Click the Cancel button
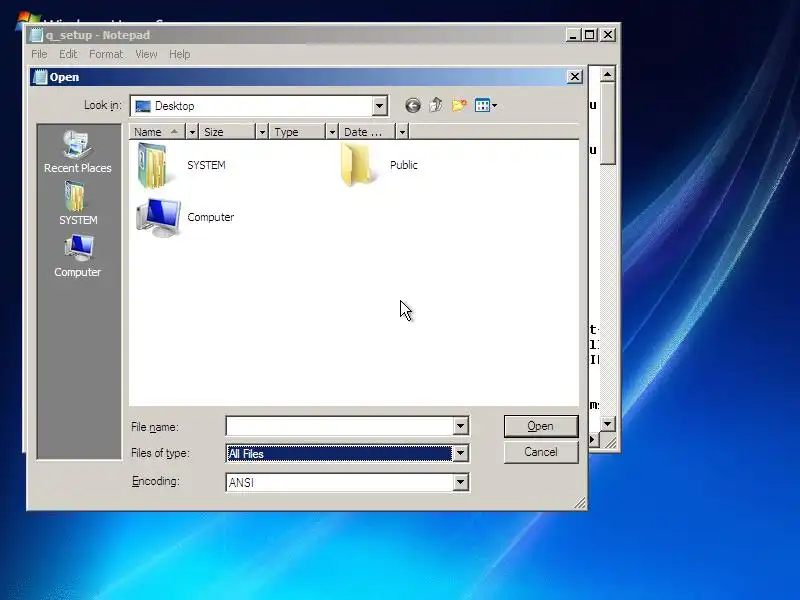This screenshot has width=800, height=600. [541, 452]
